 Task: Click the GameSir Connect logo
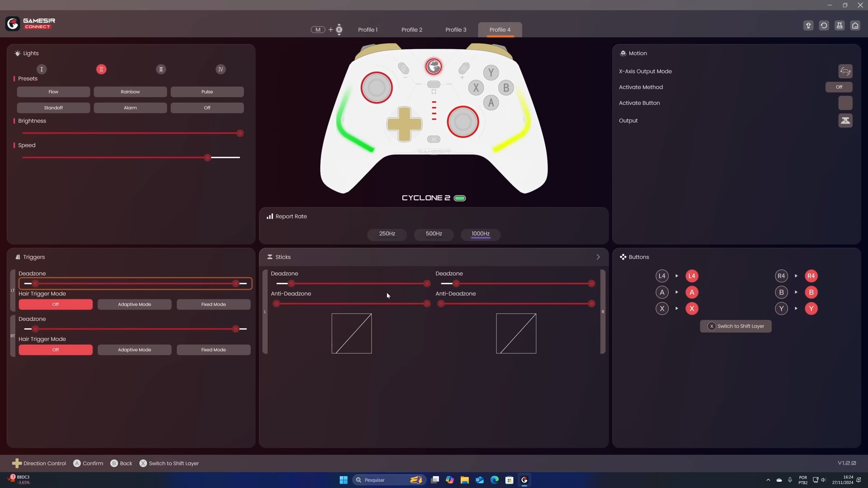point(30,23)
